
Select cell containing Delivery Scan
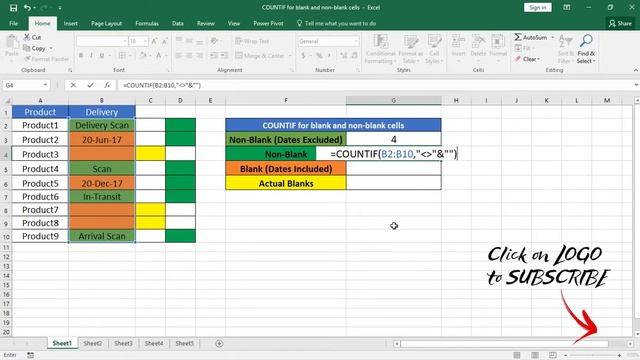102,125
